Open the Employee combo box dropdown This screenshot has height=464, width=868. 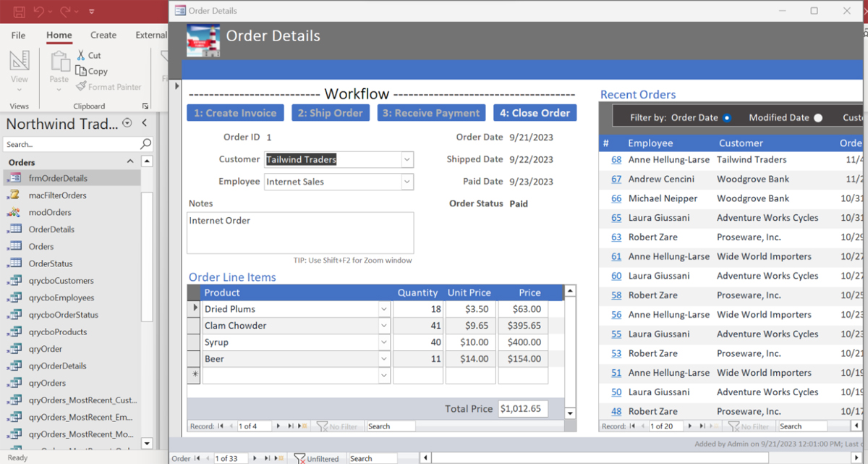coord(407,182)
